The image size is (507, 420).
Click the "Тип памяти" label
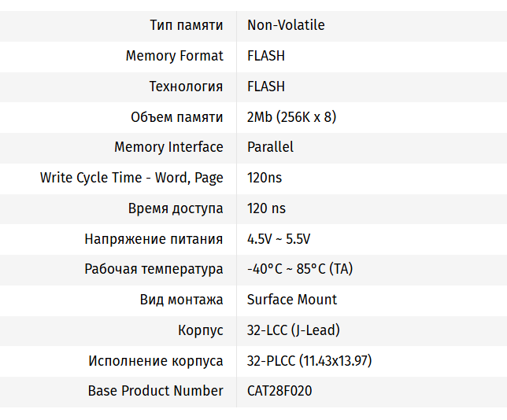pos(186,25)
